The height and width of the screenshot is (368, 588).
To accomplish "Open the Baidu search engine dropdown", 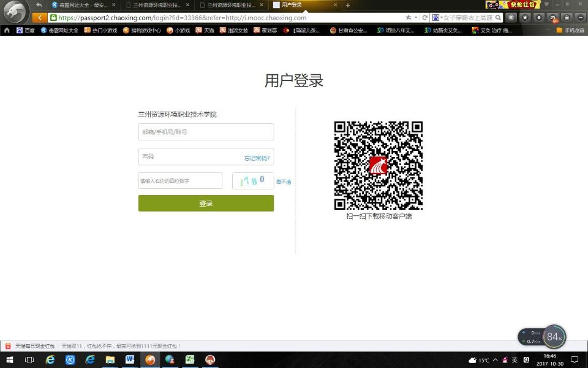I will pyautogui.click(x=437, y=18).
